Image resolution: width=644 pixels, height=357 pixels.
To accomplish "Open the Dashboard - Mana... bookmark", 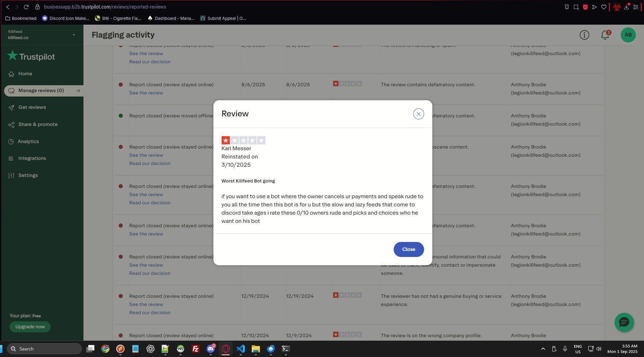I will 171,18.
